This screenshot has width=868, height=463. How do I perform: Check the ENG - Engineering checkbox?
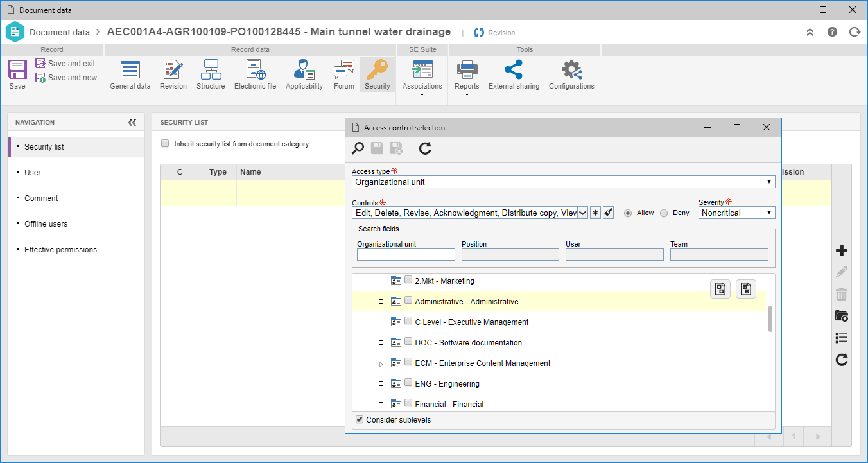408,383
